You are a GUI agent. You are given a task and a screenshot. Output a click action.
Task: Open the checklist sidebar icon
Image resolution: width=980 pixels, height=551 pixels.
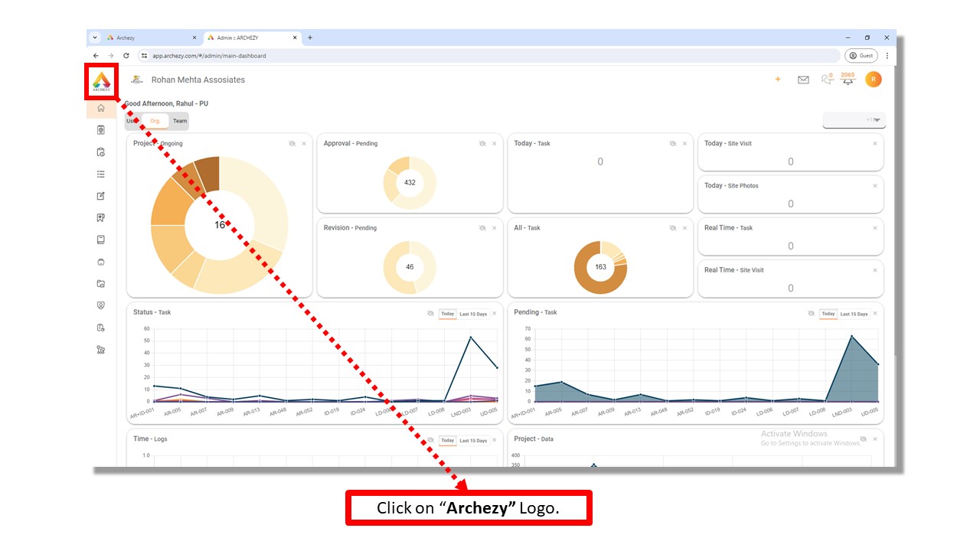(101, 174)
